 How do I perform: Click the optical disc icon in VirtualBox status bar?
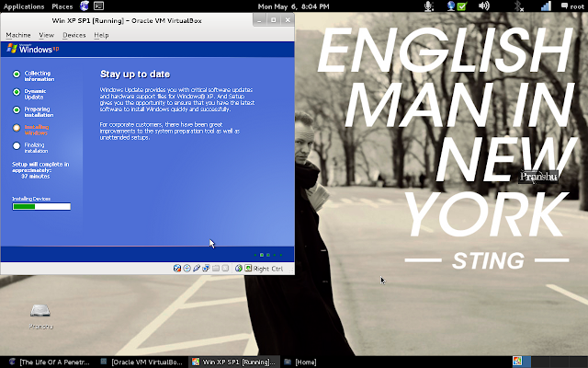(x=187, y=268)
